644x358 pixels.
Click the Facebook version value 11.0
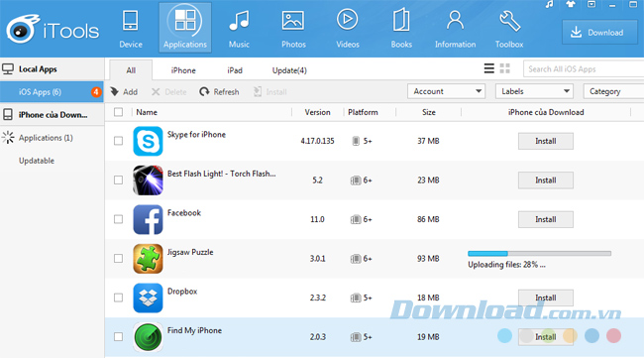pos(317,219)
